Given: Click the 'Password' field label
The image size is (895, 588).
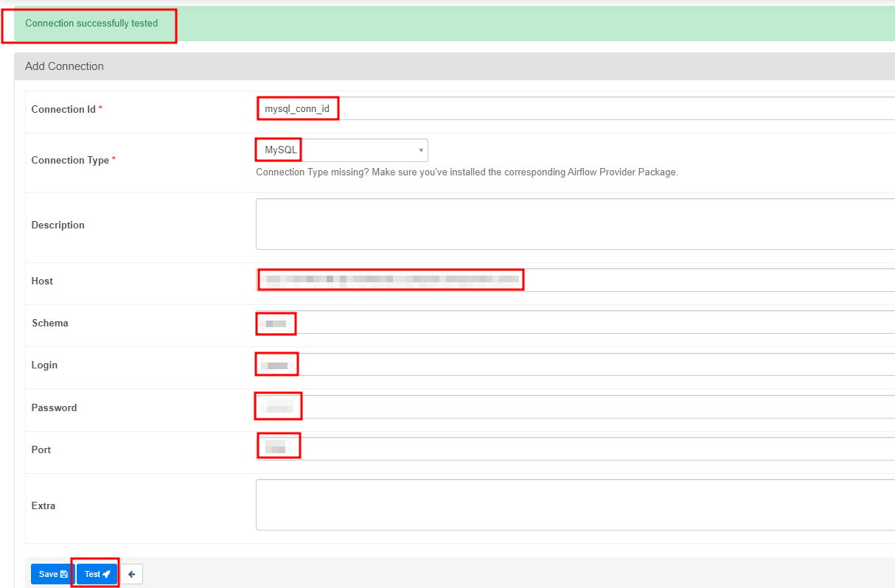Looking at the screenshot, I should point(54,407).
